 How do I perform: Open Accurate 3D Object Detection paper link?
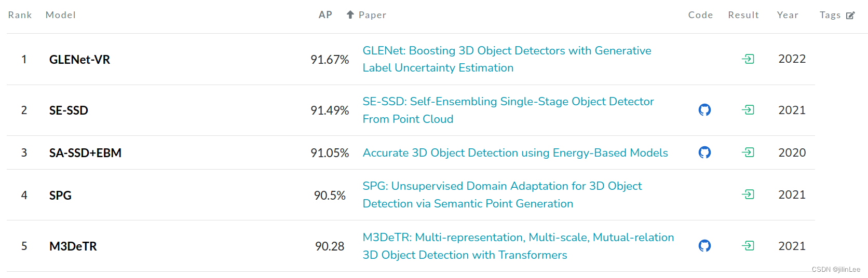coord(515,153)
